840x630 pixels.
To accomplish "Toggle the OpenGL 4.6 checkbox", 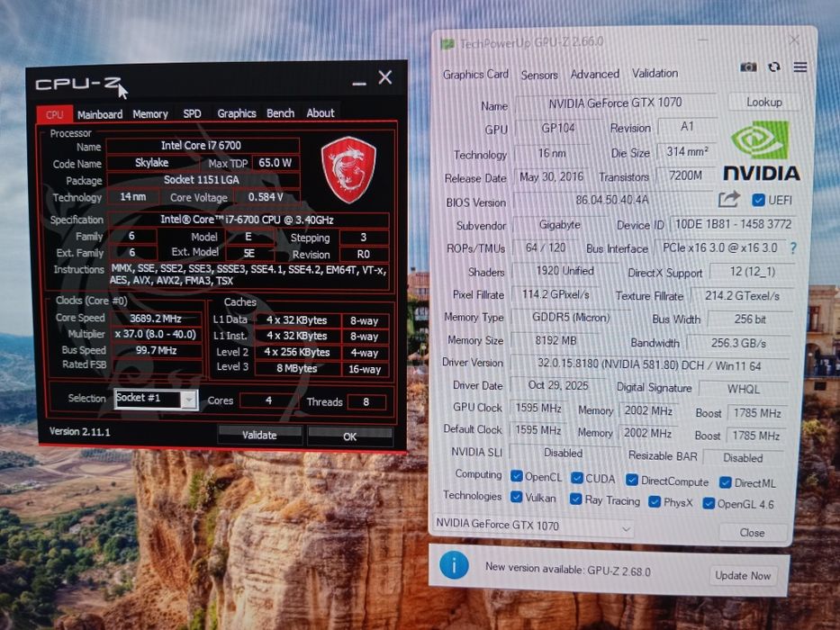I will pos(709,503).
